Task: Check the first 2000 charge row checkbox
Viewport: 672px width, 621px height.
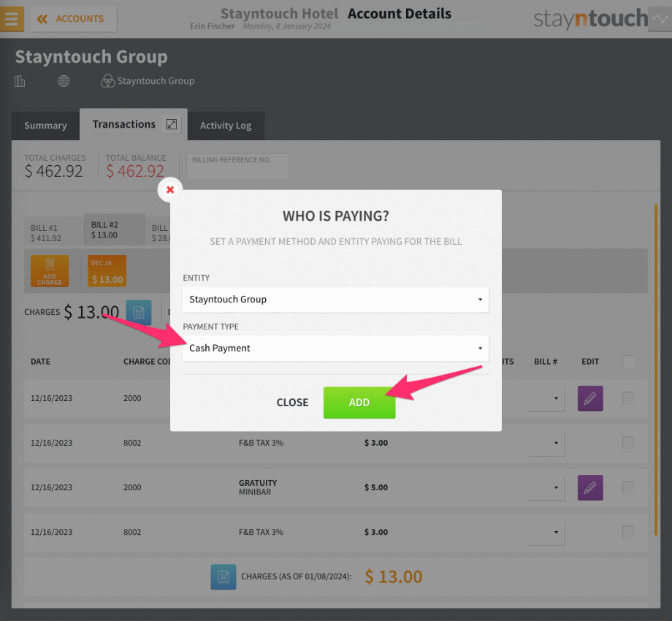Action: (x=629, y=398)
